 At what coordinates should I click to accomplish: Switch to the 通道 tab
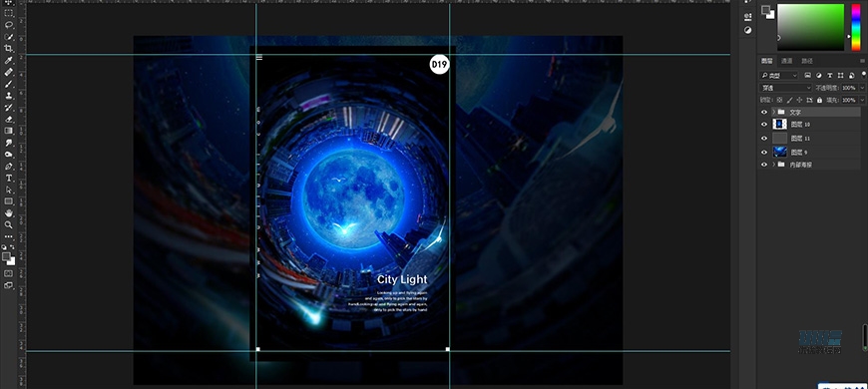[786, 61]
